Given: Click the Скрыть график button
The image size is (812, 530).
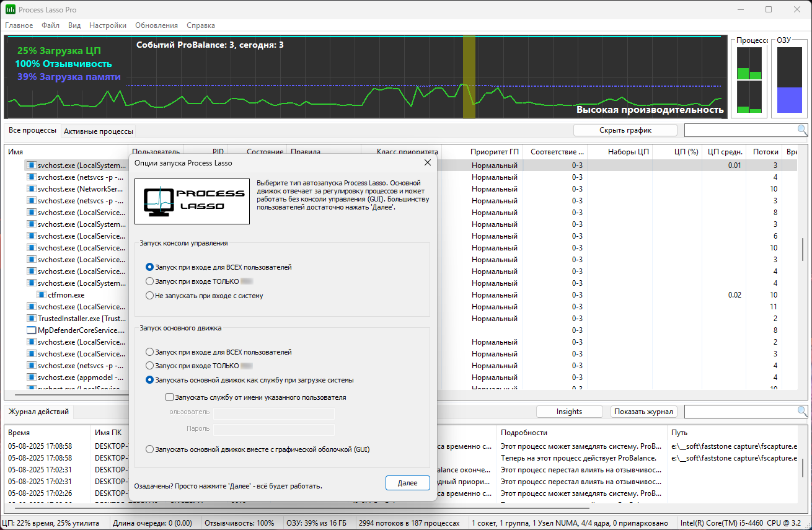Looking at the screenshot, I should [x=625, y=130].
